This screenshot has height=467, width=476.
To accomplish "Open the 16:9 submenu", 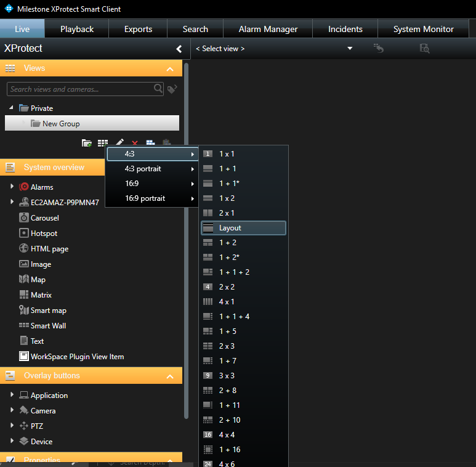I will 152,184.
